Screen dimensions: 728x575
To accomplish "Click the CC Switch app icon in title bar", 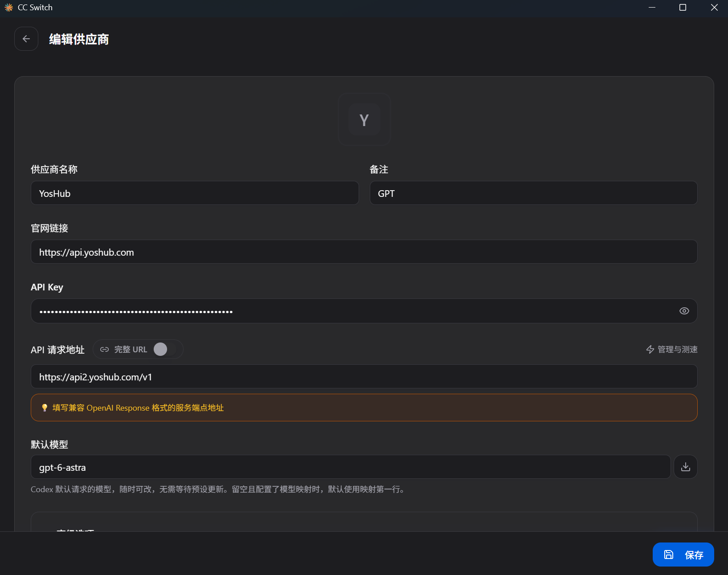I will point(8,8).
